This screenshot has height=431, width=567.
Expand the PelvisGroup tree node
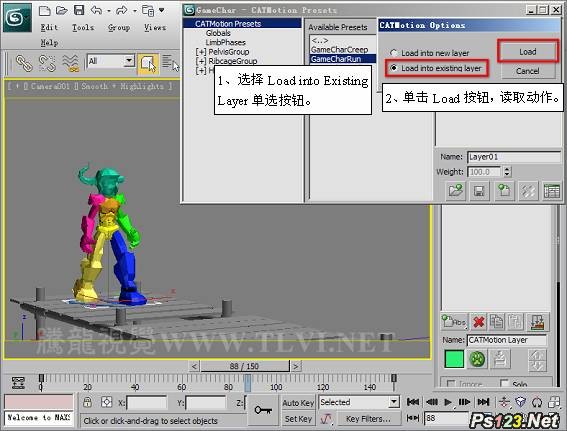tap(201, 52)
